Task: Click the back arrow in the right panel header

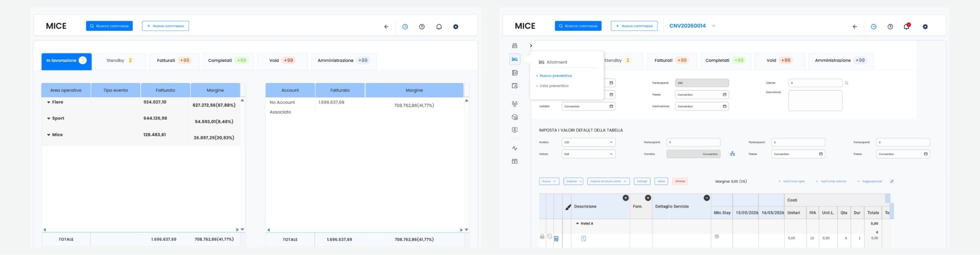Action: coord(855,27)
